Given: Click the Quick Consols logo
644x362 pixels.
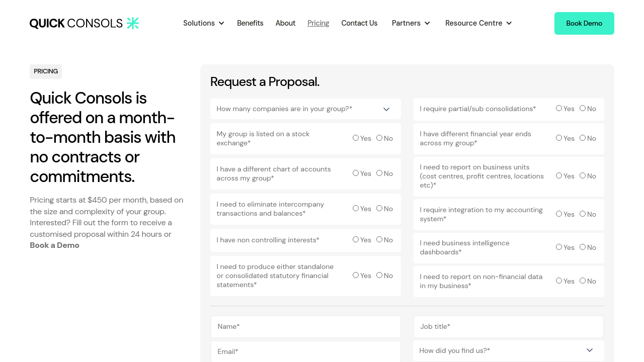Looking at the screenshot, I should (76, 23).
